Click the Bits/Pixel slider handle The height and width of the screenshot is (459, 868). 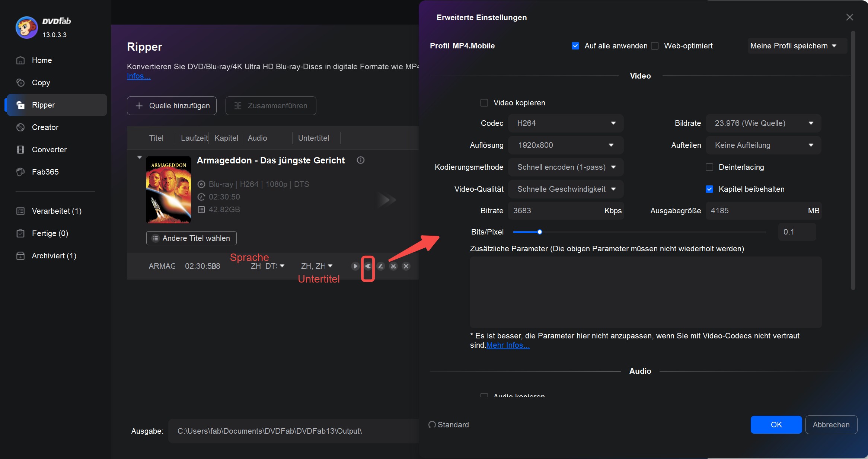pos(540,232)
